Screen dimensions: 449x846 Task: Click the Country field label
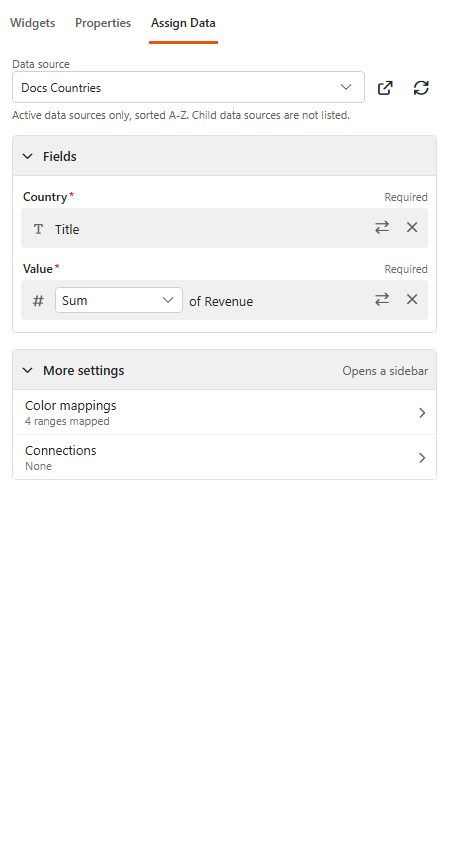click(45, 197)
